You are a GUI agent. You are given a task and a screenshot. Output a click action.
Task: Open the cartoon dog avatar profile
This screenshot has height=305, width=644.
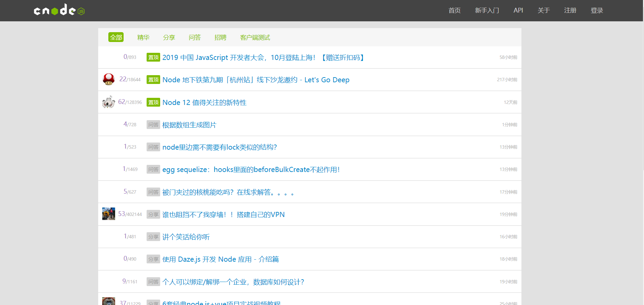(x=109, y=102)
